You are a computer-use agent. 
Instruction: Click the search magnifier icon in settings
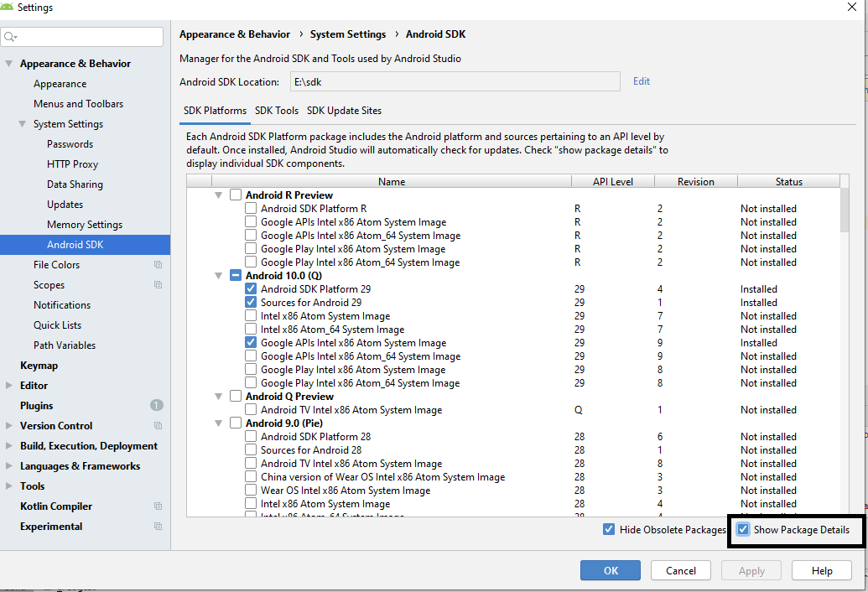(x=10, y=37)
